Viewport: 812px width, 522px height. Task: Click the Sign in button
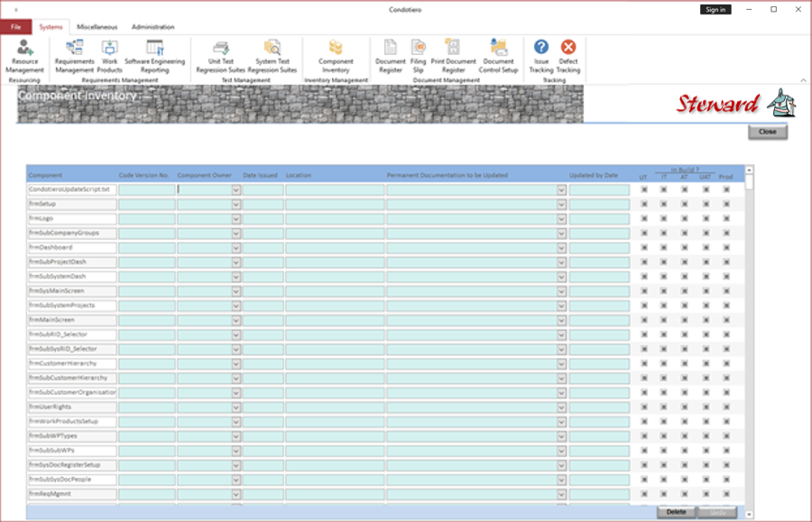715,9
